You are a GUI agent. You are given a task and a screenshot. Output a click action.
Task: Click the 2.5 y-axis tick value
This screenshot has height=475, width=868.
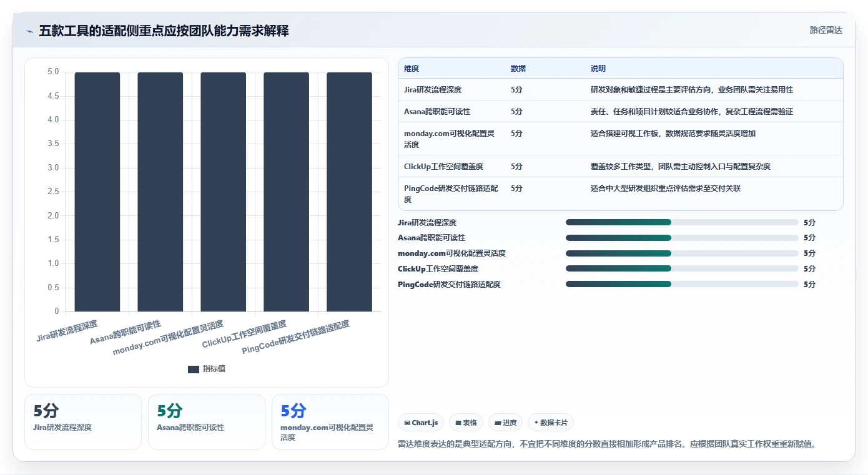53,192
